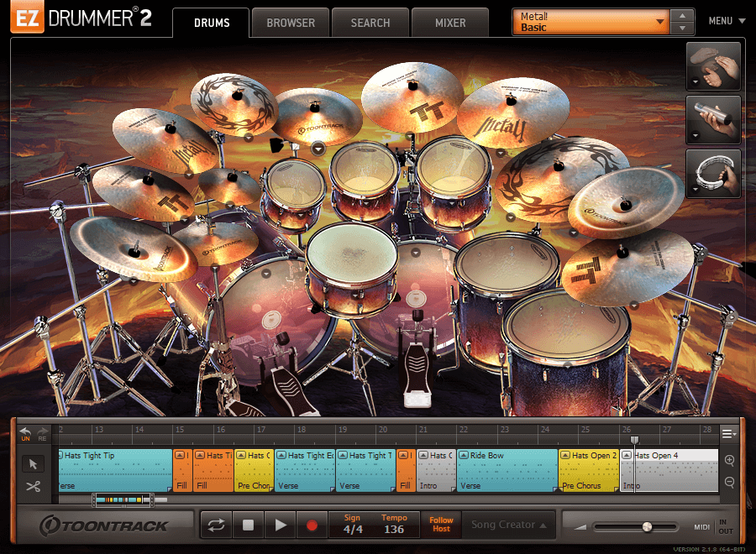Switch to the BROWSER tab
The width and height of the screenshot is (756, 554).
click(290, 23)
